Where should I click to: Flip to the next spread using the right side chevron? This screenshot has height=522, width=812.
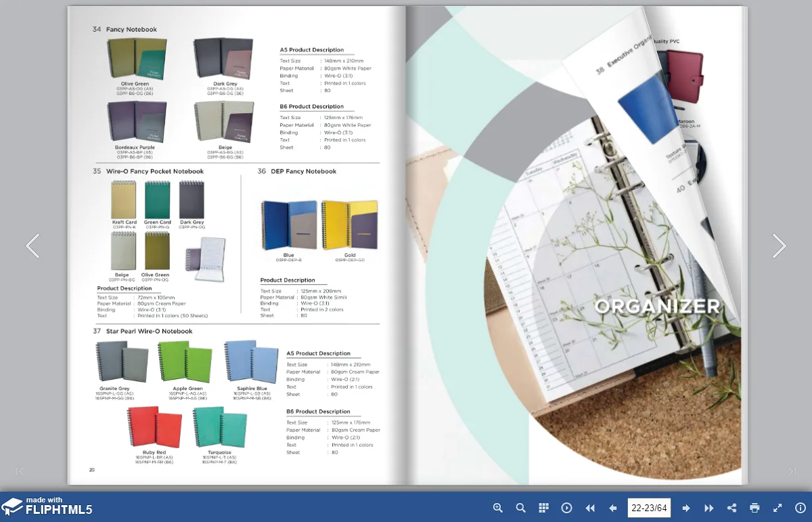click(x=780, y=246)
